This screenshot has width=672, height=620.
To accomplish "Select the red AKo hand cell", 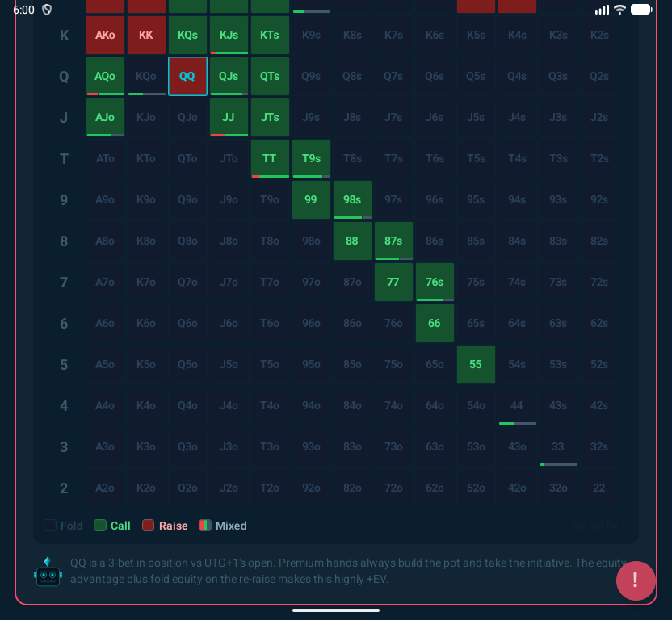I will tap(105, 36).
